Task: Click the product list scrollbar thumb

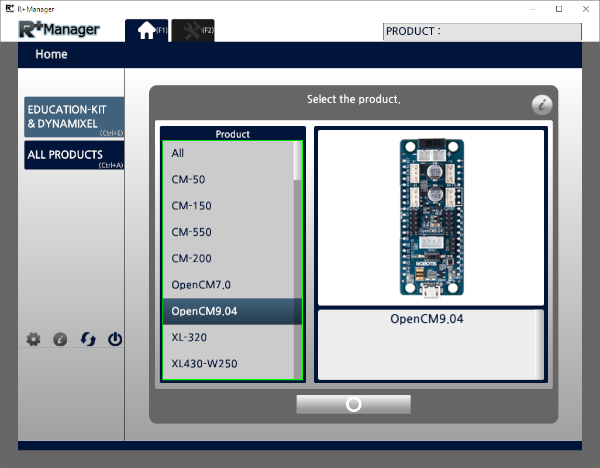Action: point(298,161)
